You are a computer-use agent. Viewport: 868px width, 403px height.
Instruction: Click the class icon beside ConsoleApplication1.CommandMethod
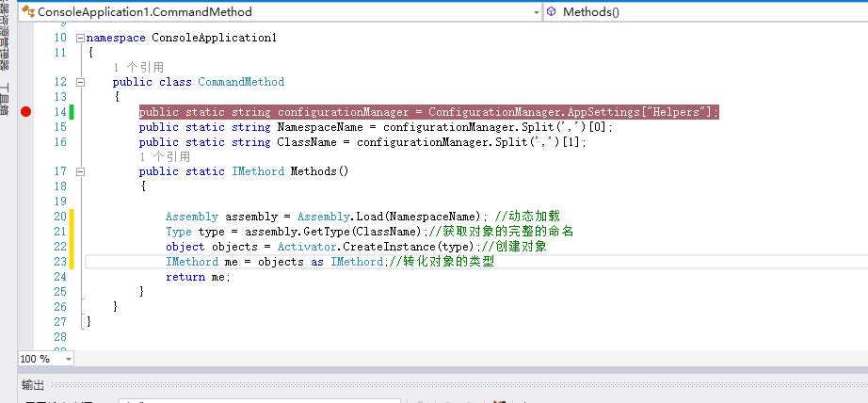(x=27, y=11)
